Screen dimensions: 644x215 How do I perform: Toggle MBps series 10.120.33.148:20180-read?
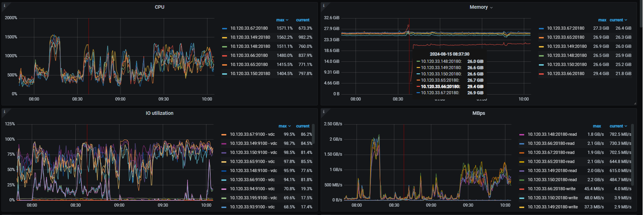(552, 134)
